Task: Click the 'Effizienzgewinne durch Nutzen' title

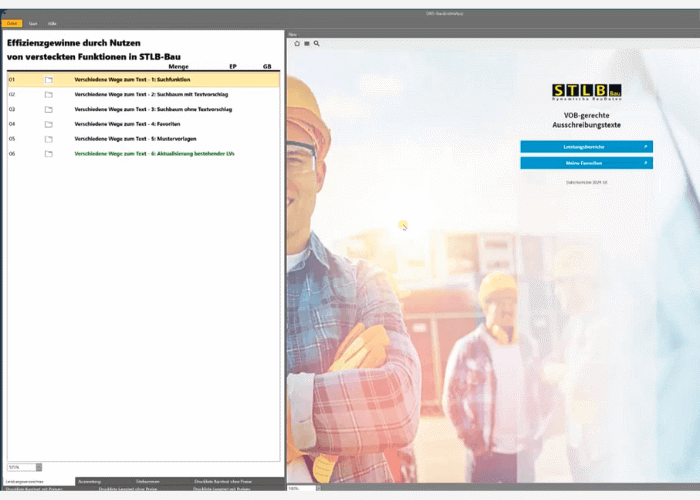Action: (x=74, y=43)
